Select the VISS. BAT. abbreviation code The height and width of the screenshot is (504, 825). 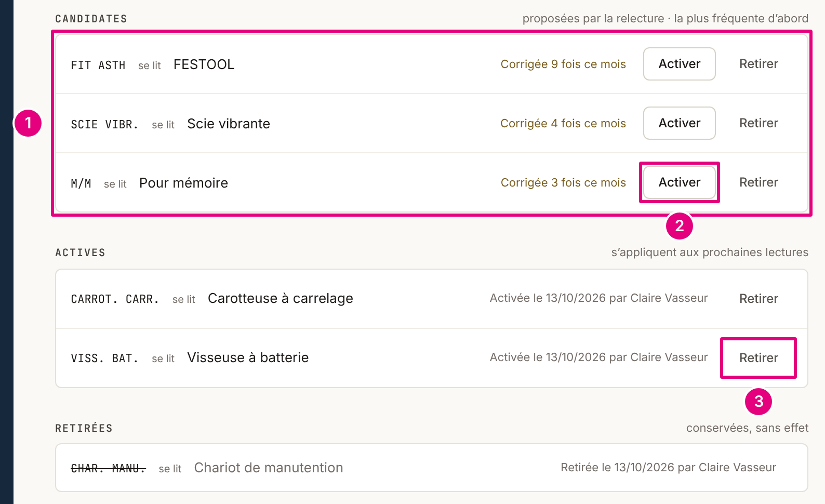click(104, 359)
